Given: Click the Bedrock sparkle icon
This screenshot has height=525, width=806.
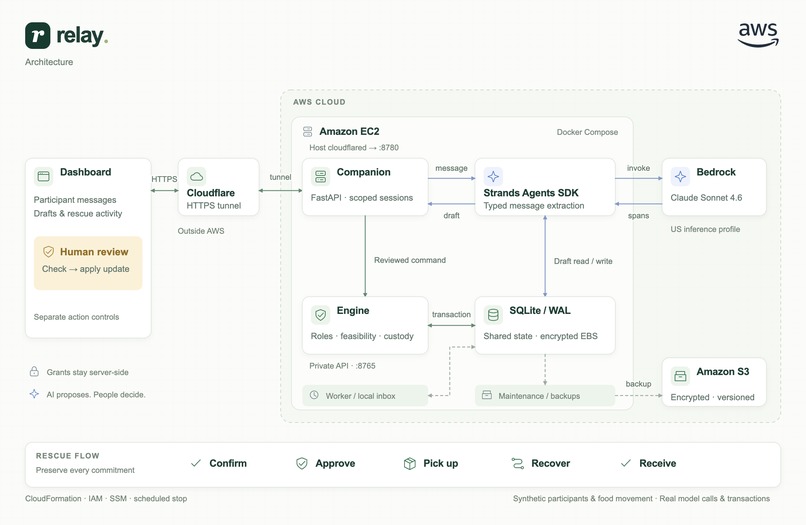Looking at the screenshot, I should pyautogui.click(x=680, y=176).
